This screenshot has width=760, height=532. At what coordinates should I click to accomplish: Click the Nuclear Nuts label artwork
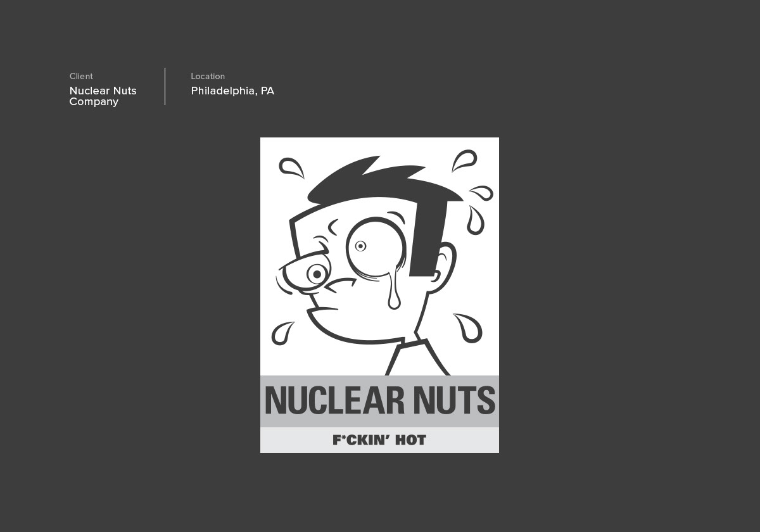click(x=379, y=294)
